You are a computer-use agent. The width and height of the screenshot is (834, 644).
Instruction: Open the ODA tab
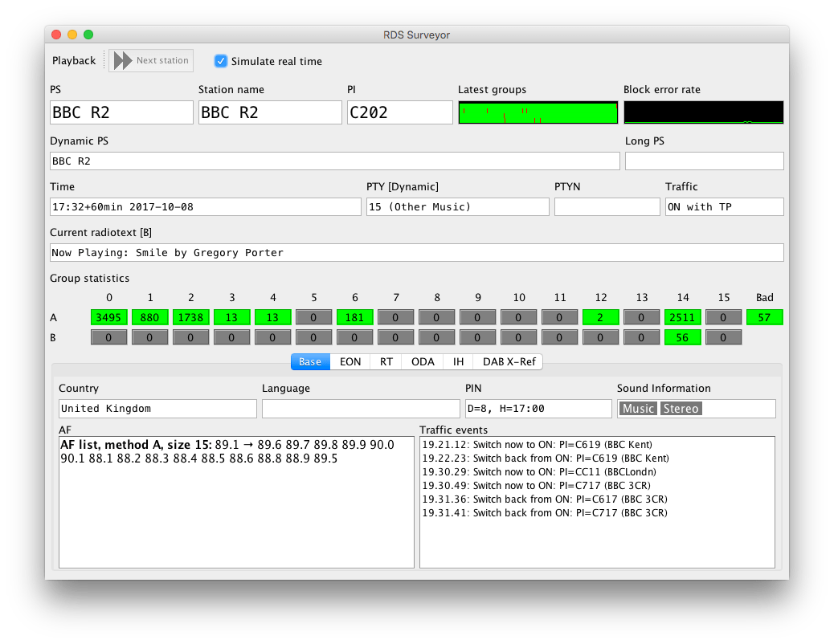pos(422,361)
